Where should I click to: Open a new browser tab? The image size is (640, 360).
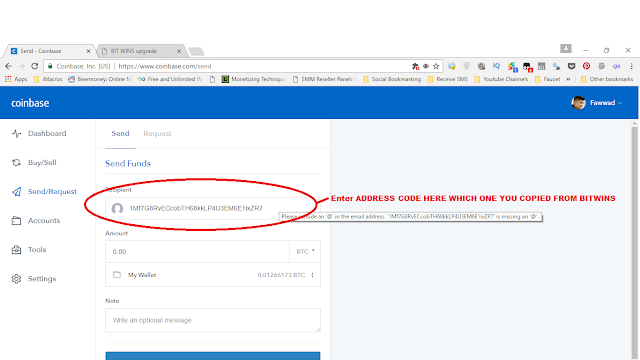196,51
